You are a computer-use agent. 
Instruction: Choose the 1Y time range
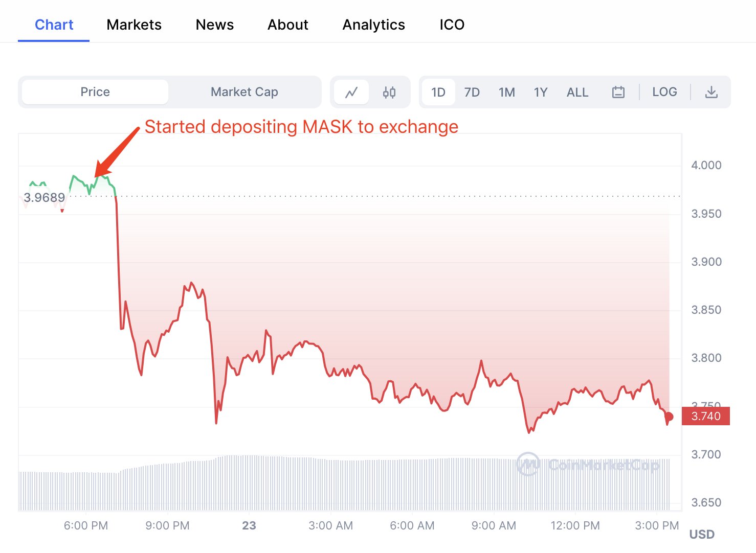[x=541, y=93]
